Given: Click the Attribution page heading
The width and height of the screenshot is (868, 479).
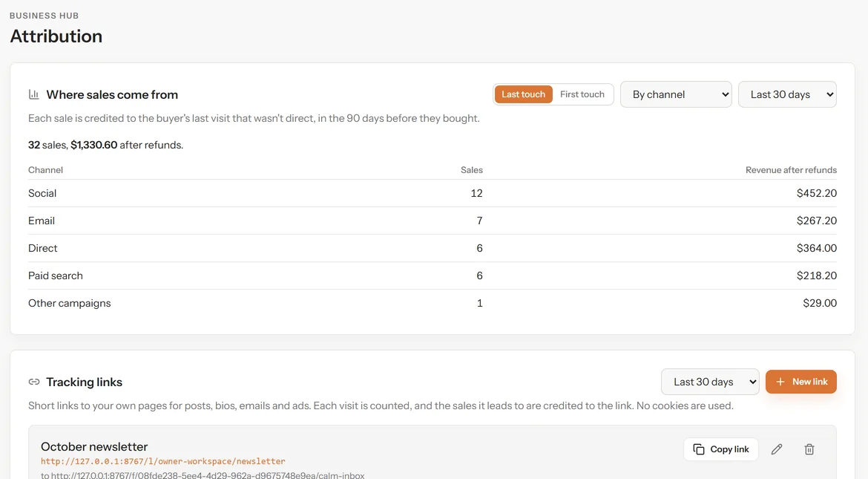Looking at the screenshot, I should pos(56,36).
